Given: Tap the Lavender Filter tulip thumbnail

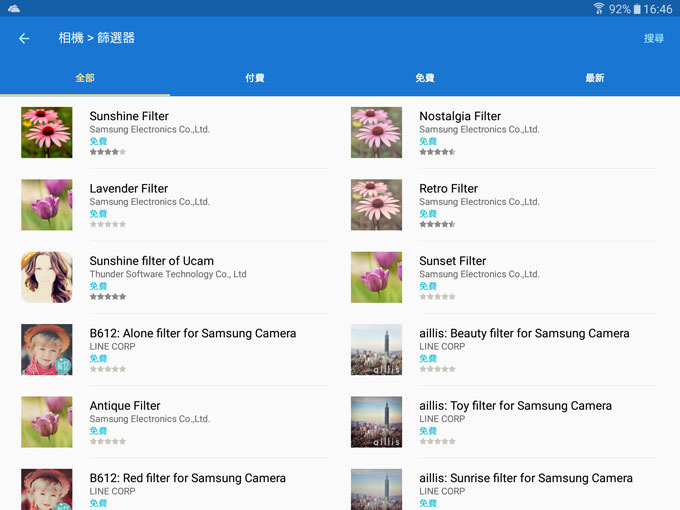Looking at the screenshot, I should (x=47, y=205).
